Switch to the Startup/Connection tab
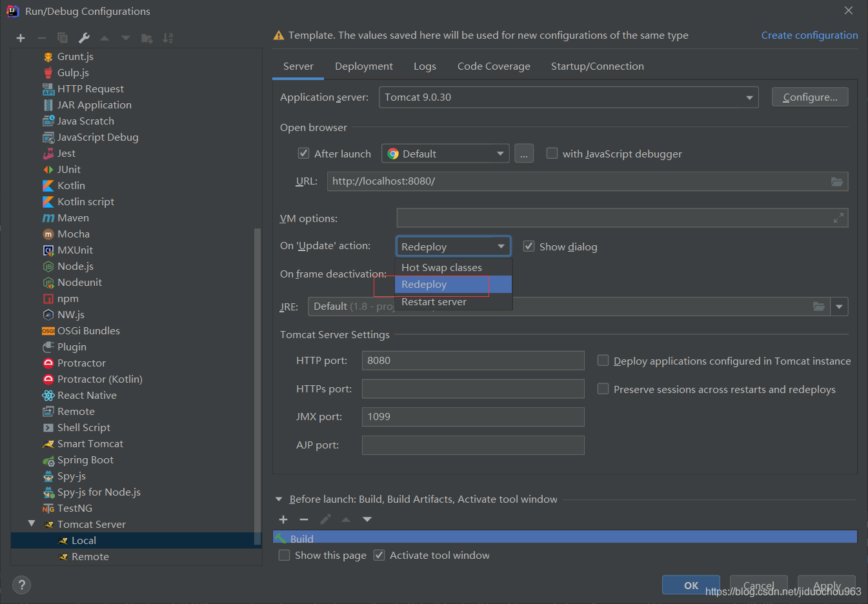 pos(598,66)
